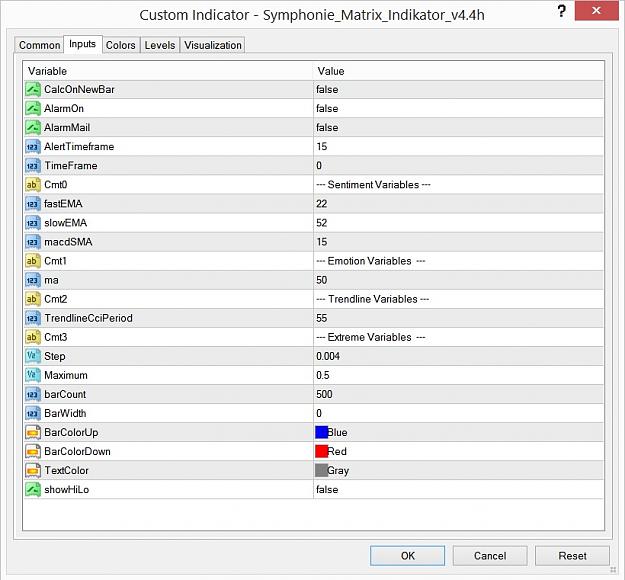Click the gray TextColor swatch

321,470
